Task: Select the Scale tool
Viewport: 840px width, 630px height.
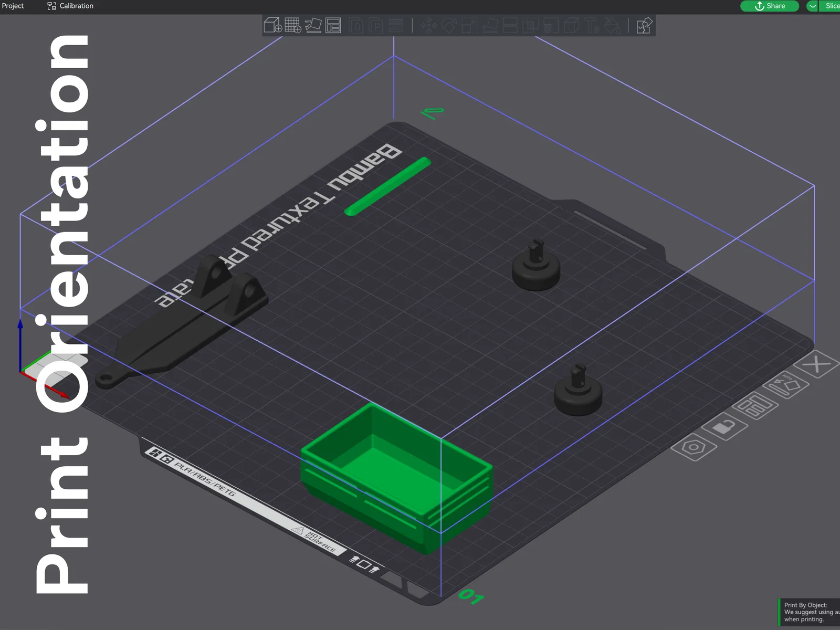Action: 469,25
